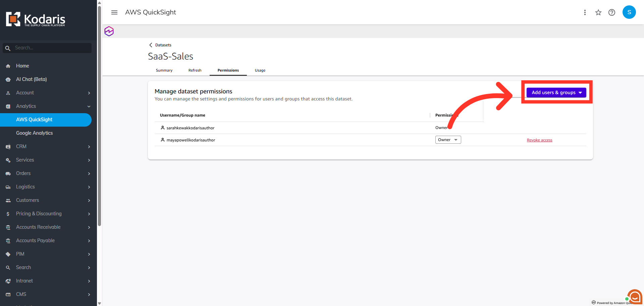Screen dimensions: 644x306
Task: Click the Customers people icon
Action: point(8,201)
